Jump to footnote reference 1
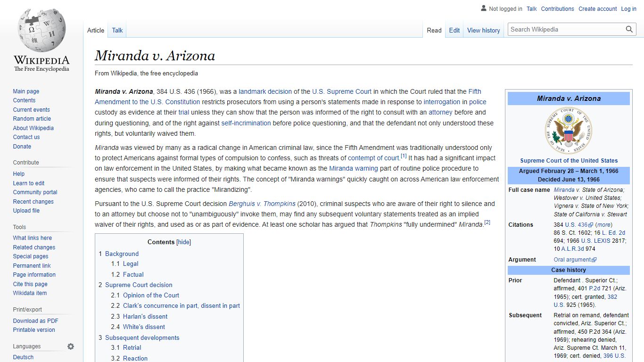 coord(404,156)
